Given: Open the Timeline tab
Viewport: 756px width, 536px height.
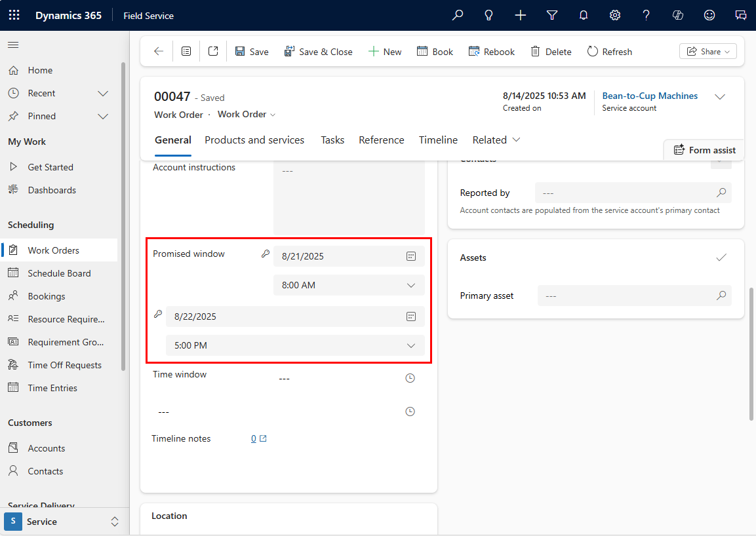Looking at the screenshot, I should click(x=438, y=140).
